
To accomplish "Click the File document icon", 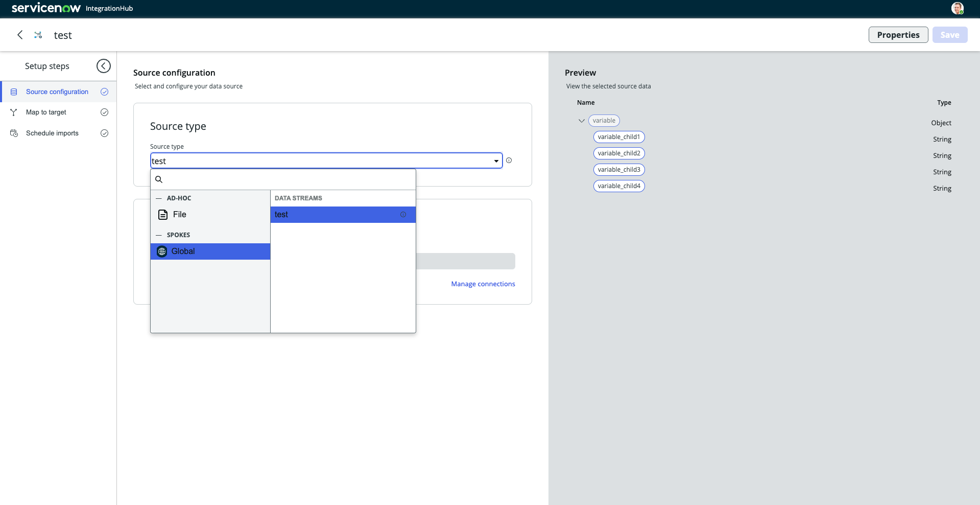I will coord(163,215).
